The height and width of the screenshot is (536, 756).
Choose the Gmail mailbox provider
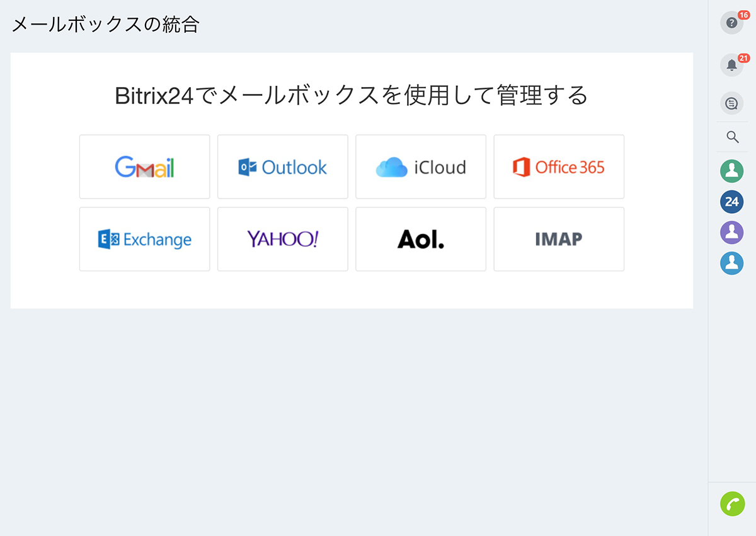tap(144, 166)
